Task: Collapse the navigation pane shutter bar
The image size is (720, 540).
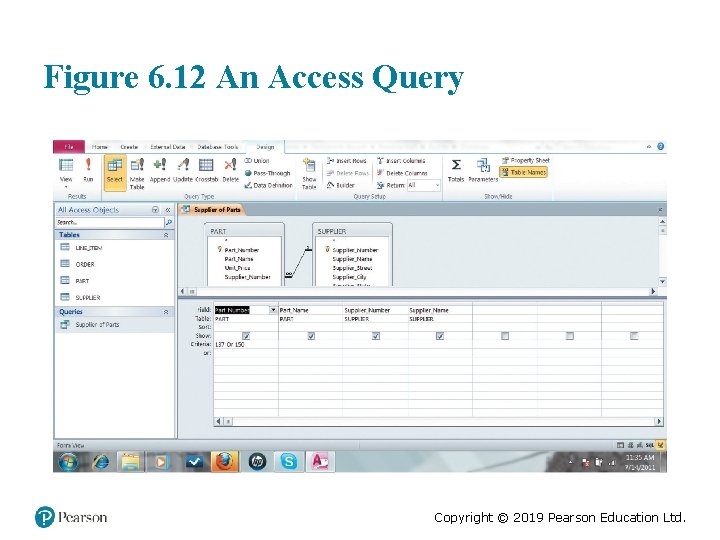Action: coord(168,210)
